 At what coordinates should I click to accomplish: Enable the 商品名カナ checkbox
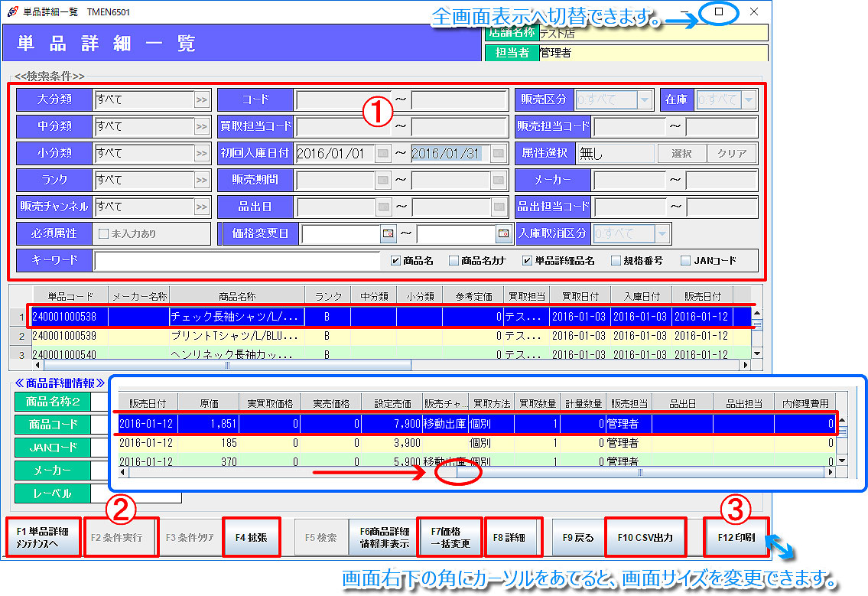click(454, 261)
